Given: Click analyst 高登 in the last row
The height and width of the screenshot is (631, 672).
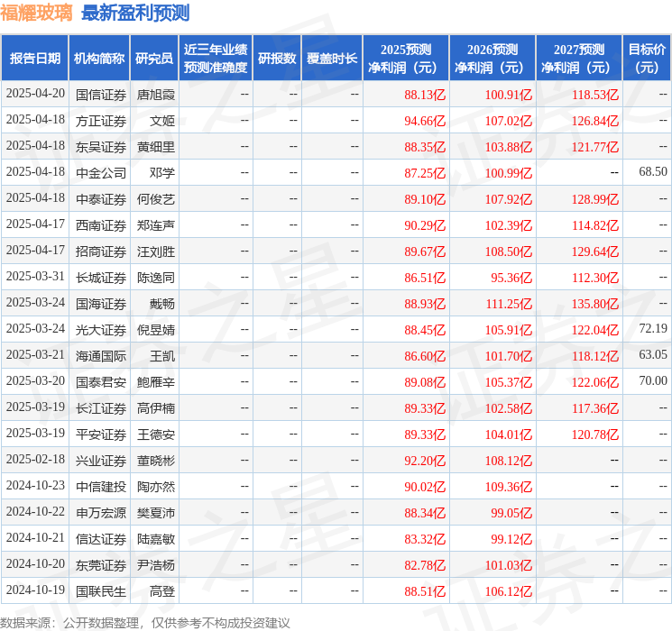Looking at the screenshot, I should [162, 591].
